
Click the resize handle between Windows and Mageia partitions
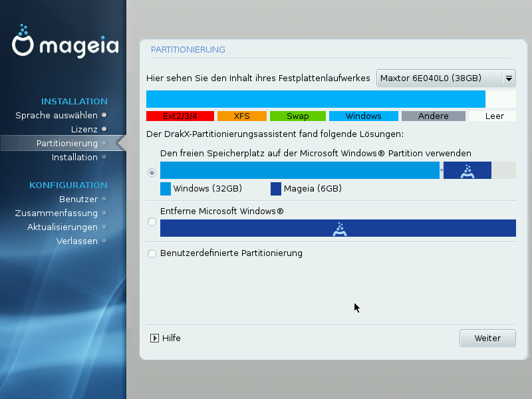coord(442,170)
